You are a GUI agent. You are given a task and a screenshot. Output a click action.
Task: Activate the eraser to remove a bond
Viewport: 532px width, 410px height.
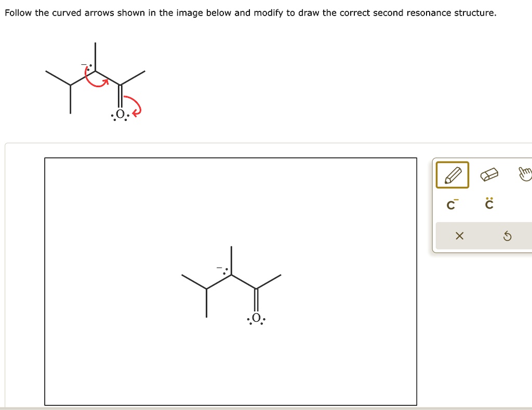(490, 174)
